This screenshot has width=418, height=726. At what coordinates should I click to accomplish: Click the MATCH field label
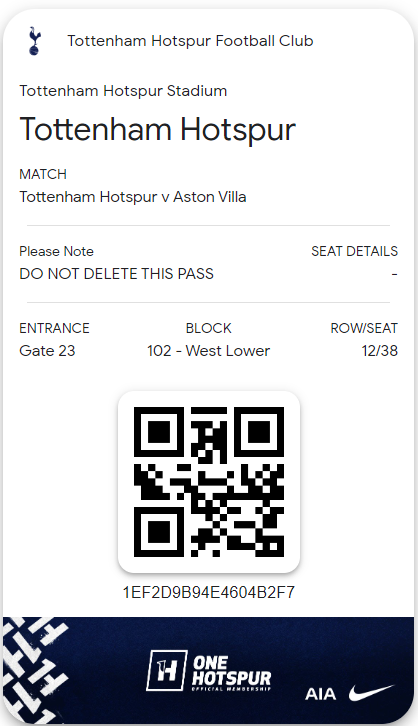click(43, 174)
